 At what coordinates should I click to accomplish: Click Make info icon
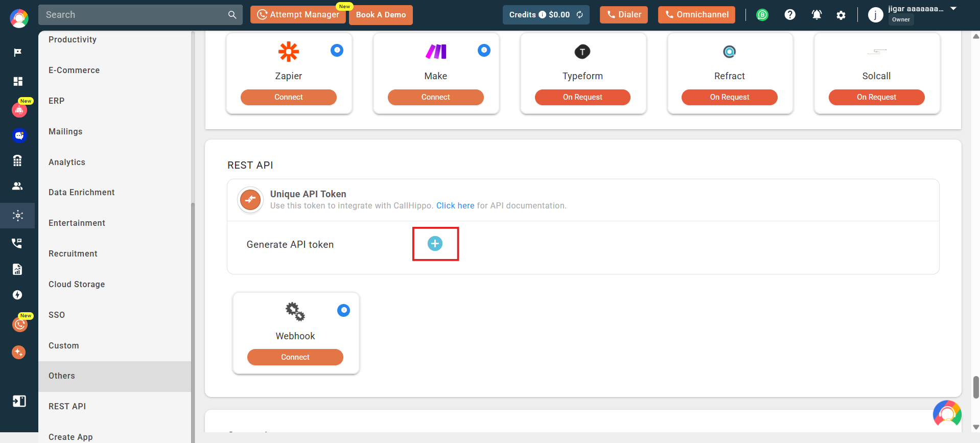[484, 50]
